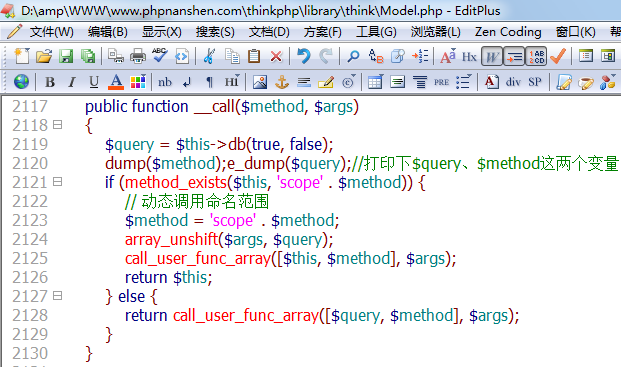Click the Find in Files icon
Screen dimensions: 621x367
click(398, 56)
